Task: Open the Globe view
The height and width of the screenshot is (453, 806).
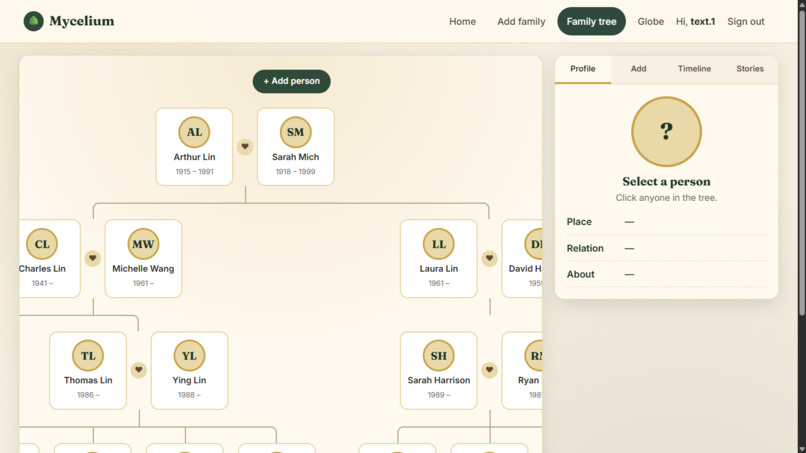Action: click(650, 22)
